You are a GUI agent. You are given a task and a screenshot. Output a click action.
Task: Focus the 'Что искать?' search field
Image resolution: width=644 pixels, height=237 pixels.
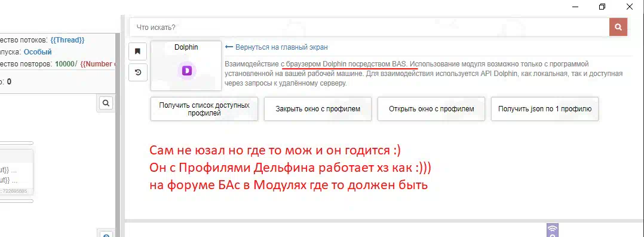[x=369, y=27]
